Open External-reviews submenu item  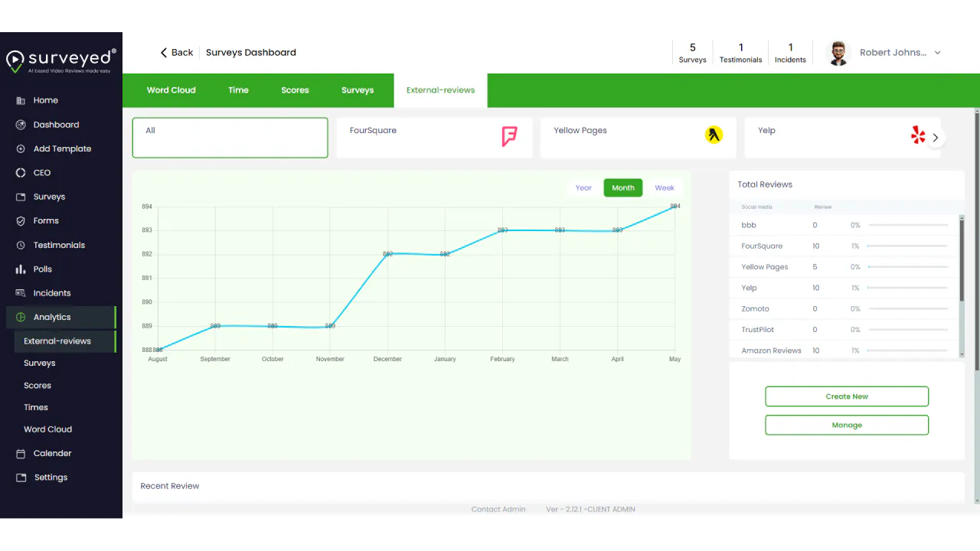65,341
